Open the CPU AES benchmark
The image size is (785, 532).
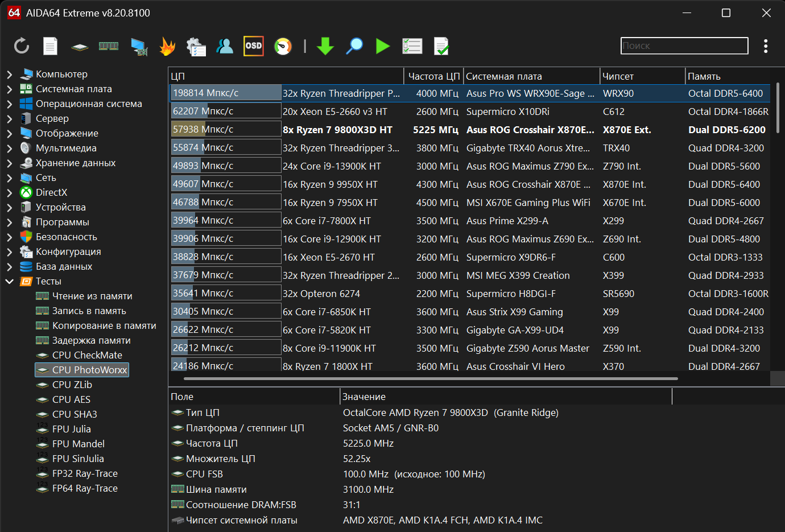tap(71, 399)
